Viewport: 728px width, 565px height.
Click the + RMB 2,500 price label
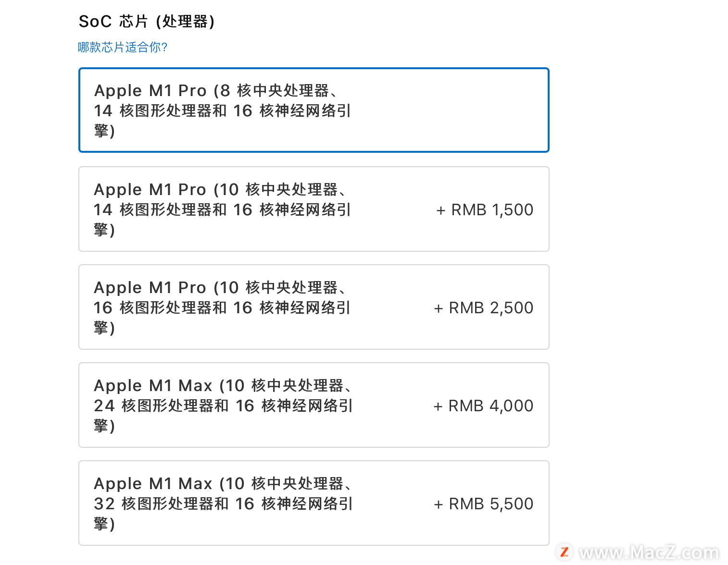[484, 308]
